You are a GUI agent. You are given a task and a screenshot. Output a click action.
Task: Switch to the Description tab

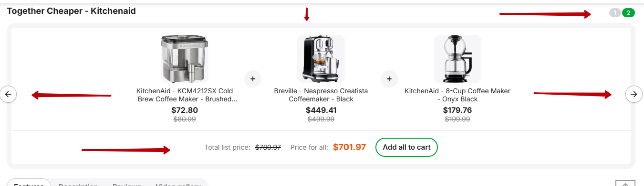pos(78,184)
